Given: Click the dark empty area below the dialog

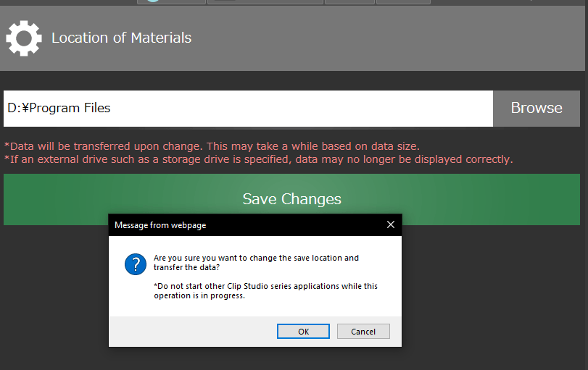Looking at the screenshot, I should coord(290,358).
